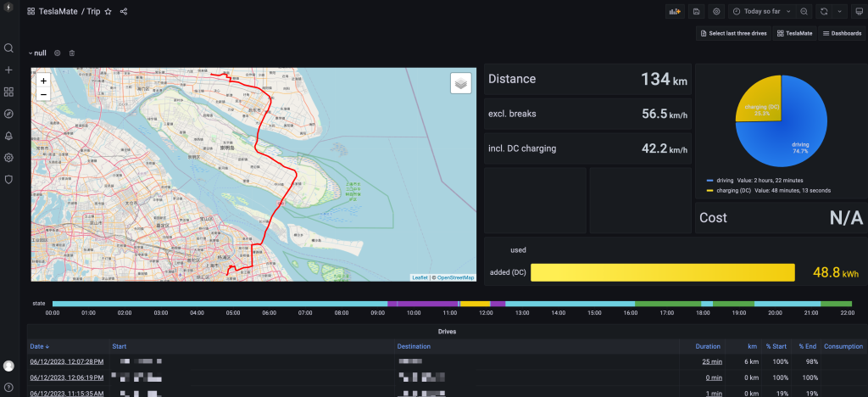Share the dashboard using the share icon
The height and width of the screenshot is (397, 868).
pyautogui.click(x=124, y=12)
